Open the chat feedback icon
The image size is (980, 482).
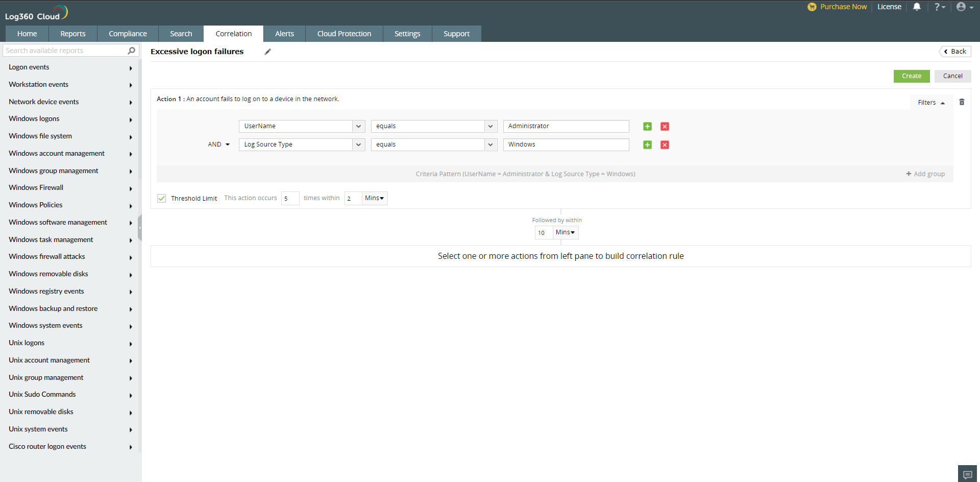[x=967, y=474]
